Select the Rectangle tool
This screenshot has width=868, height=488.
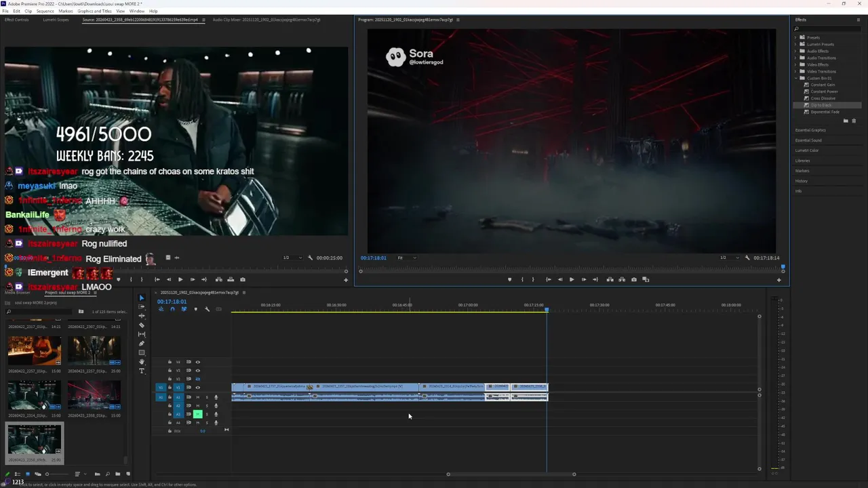(x=142, y=352)
